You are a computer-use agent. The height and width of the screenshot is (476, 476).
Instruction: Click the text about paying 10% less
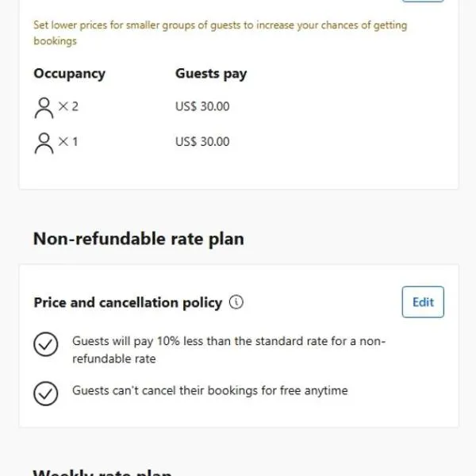coord(228,350)
